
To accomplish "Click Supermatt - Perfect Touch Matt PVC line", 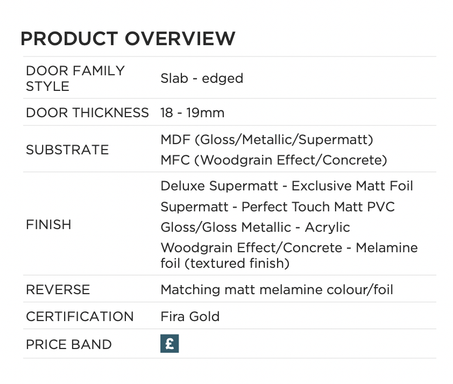I will [277, 207].
